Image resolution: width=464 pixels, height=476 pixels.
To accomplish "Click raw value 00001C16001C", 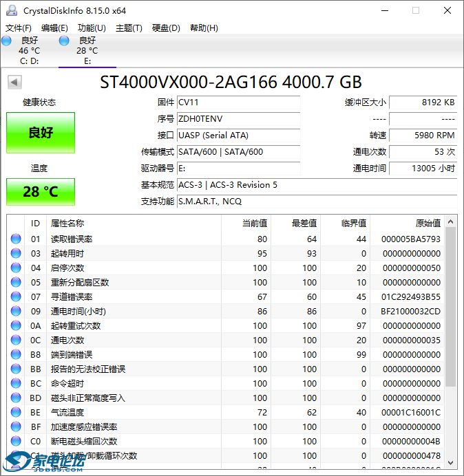I will [x=411, y=413].
